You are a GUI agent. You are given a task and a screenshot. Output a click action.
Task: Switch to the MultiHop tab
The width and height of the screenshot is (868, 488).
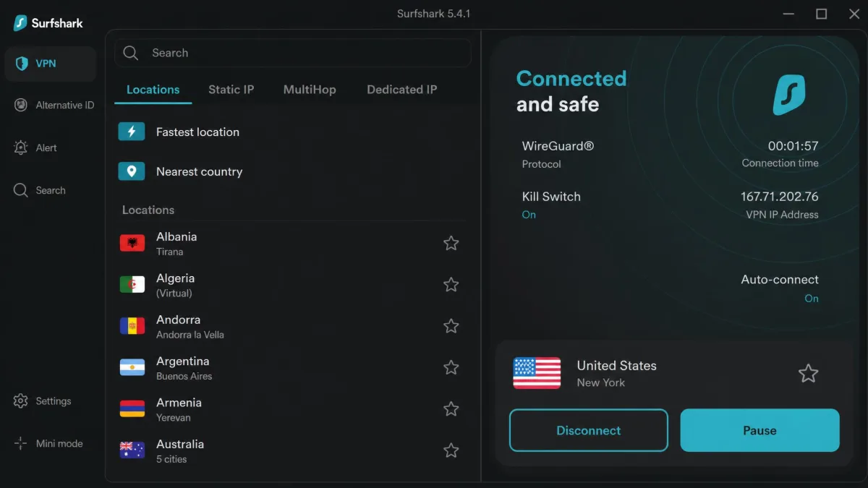[x=310, y=90]
